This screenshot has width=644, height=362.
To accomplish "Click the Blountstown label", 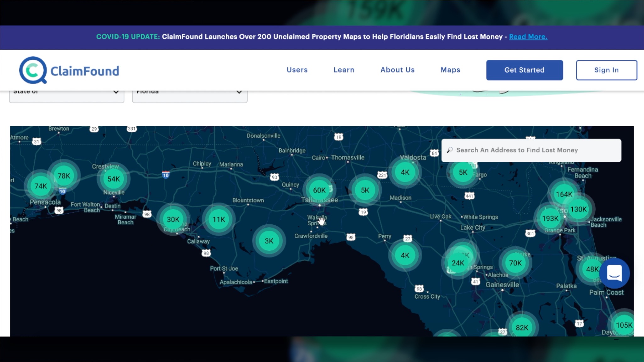I will coord(248,200).
